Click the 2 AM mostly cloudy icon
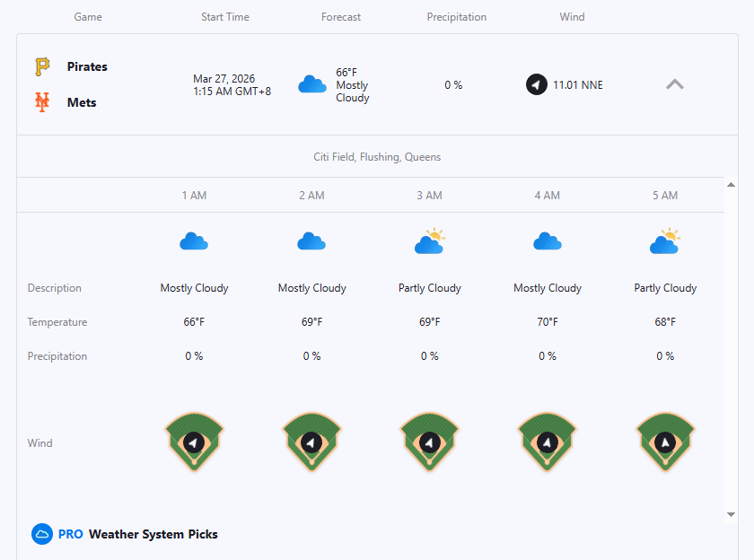Screen dimensions: 754x560 pos(311,241)
